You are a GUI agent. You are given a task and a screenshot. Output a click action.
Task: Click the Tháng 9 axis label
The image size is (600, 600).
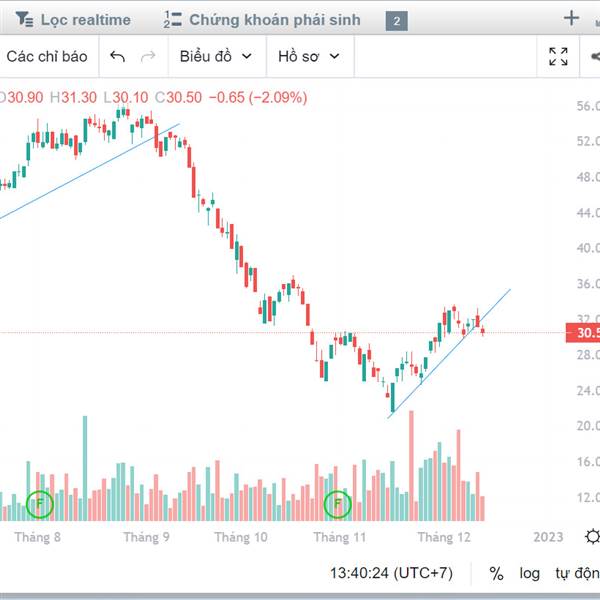[146, 537]
